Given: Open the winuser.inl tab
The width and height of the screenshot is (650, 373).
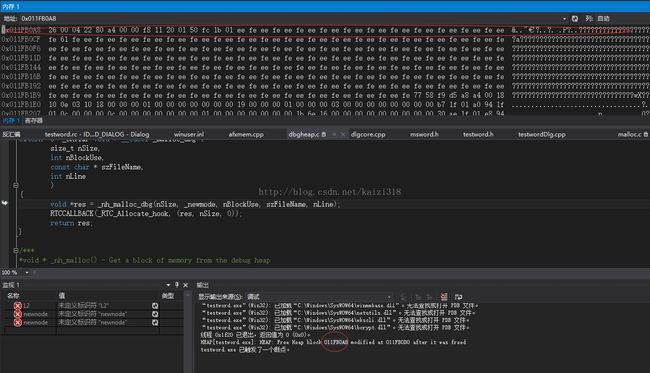Looking at the screenshot, I should [189, 134].
